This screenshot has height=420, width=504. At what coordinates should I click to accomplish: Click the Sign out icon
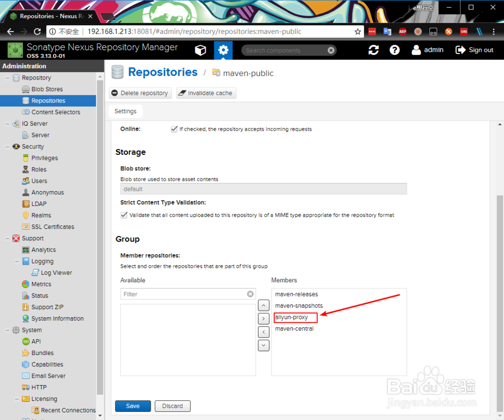click(460, 50)
